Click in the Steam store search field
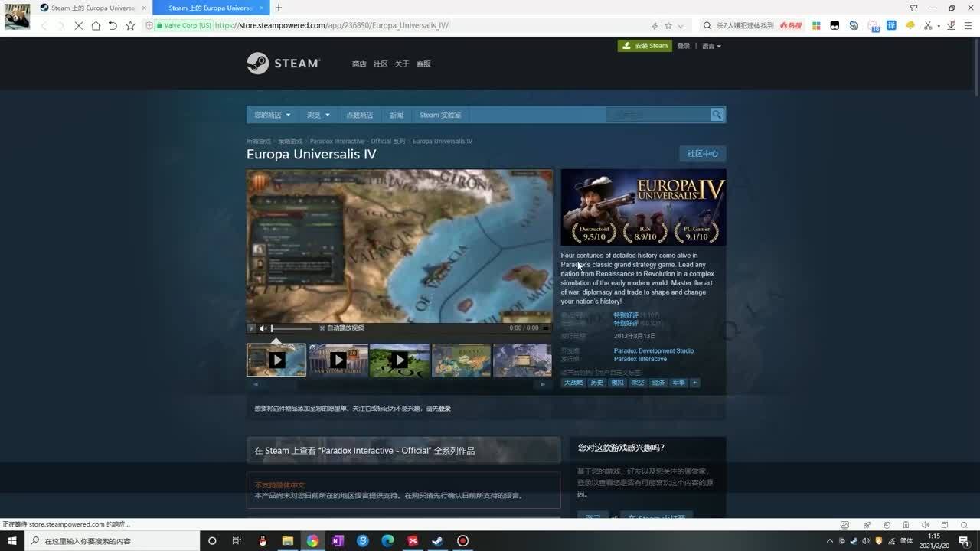980x551 pixels. point(658,115)
